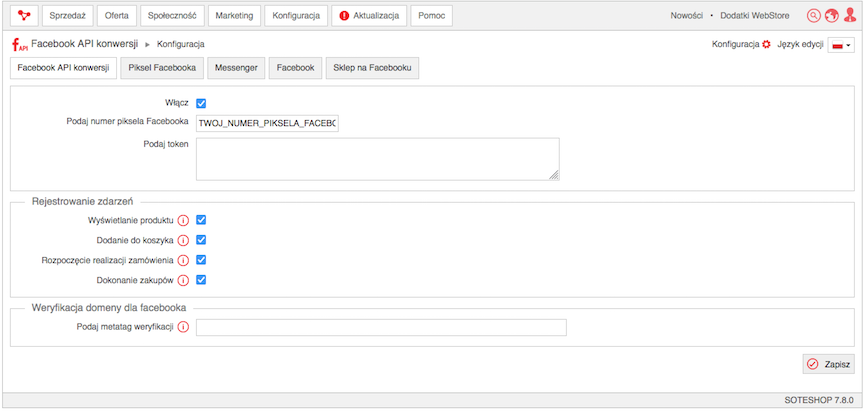Select the Facebook API konwersji tab
Image resolution: width=864 pixels, height=411 pixels.
pyautogui.click(x=63, y=68)
